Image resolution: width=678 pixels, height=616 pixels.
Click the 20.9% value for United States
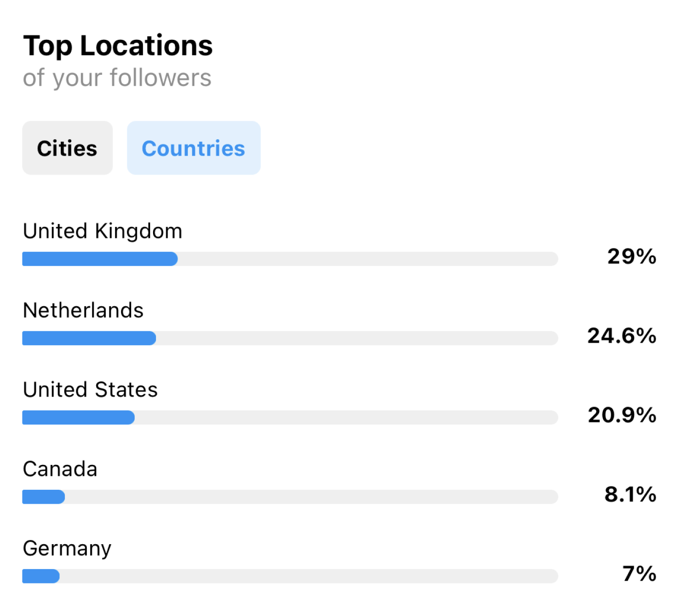tap(621, 415)
